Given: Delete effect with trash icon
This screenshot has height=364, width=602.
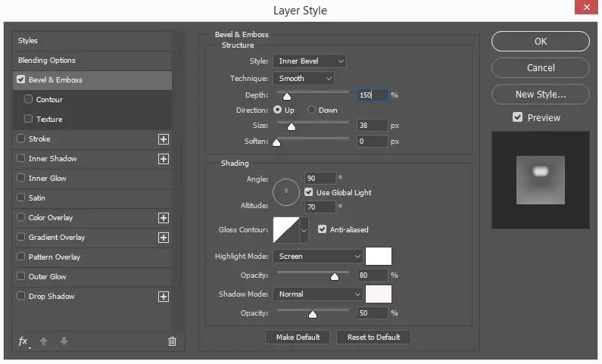Looking at the screenshot, I should coord(173,341).
